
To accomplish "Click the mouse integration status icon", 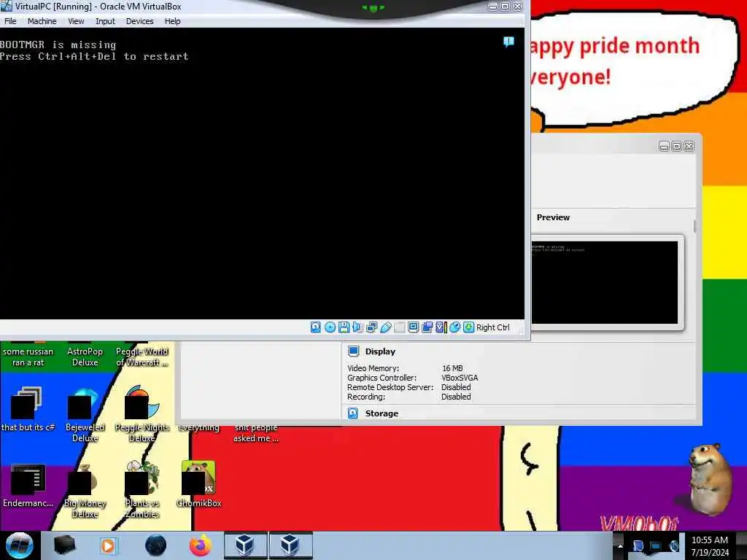I will point(455,327).
